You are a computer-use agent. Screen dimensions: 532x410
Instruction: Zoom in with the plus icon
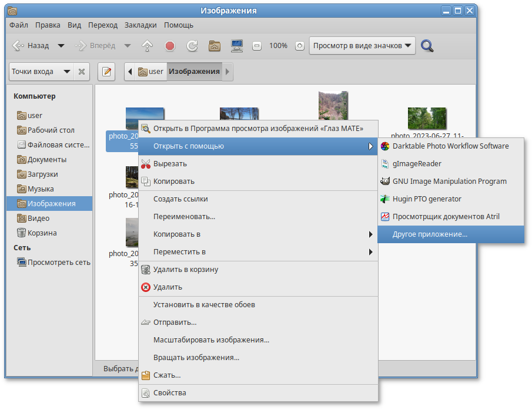(299, 46)
